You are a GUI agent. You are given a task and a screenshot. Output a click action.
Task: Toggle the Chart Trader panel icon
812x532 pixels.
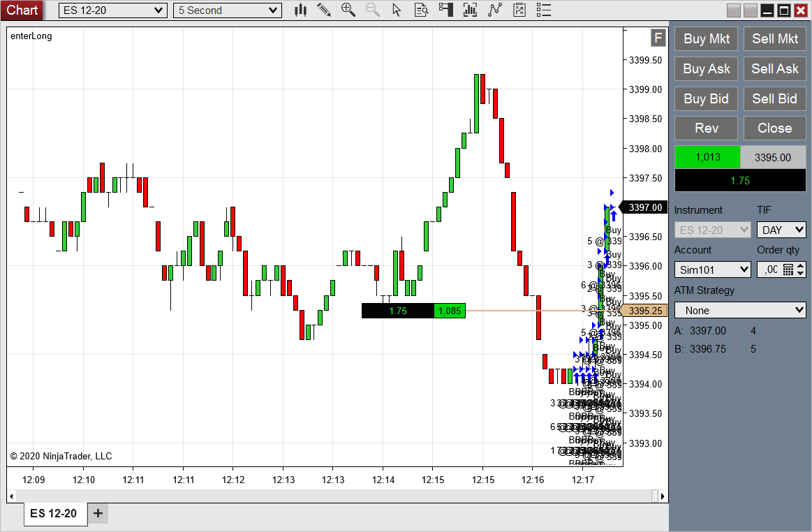point(446,10)
